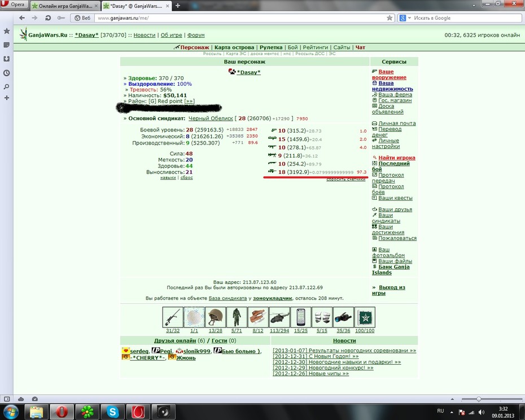Open the snowball item slot 1/1

pos(194,317)
